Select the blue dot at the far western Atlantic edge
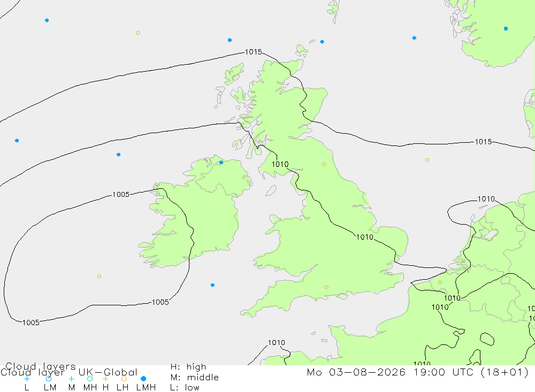The width and height of the screenshot is (535, 392). [x=17, y=141]
